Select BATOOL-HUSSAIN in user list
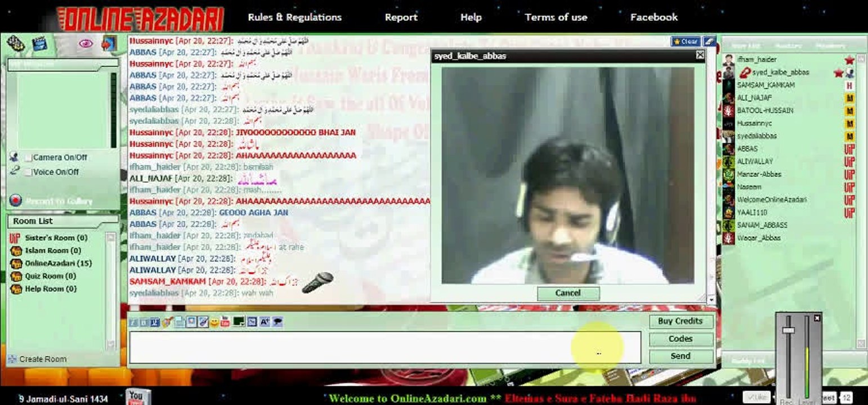 [x=765, y=111]
